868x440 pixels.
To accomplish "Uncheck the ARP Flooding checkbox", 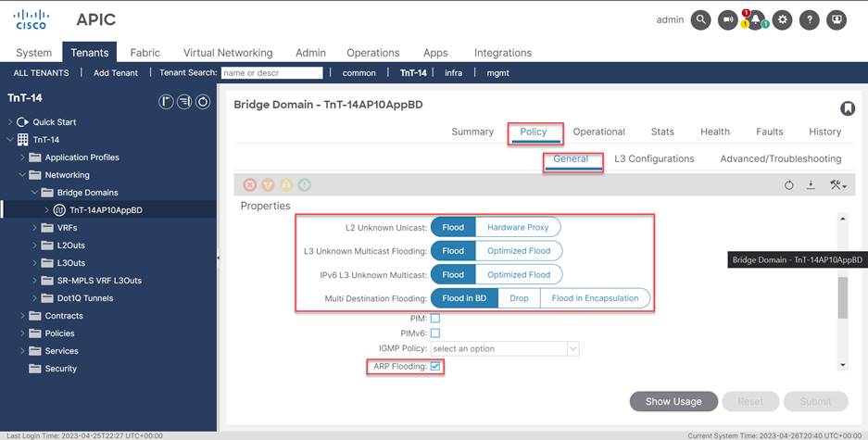I will coord(435,367).
